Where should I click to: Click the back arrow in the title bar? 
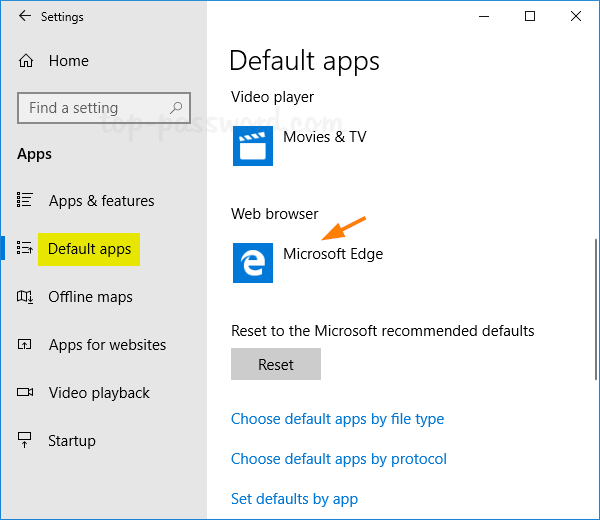25,17
